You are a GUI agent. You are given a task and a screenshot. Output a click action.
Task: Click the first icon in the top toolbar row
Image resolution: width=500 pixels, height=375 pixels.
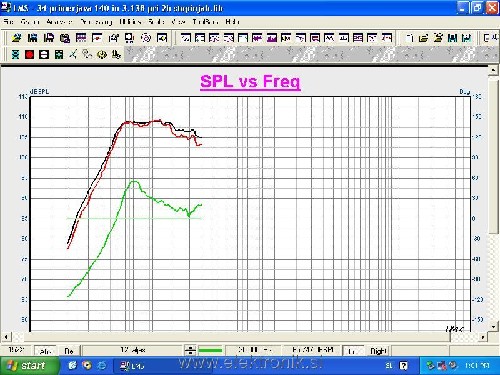16,38
